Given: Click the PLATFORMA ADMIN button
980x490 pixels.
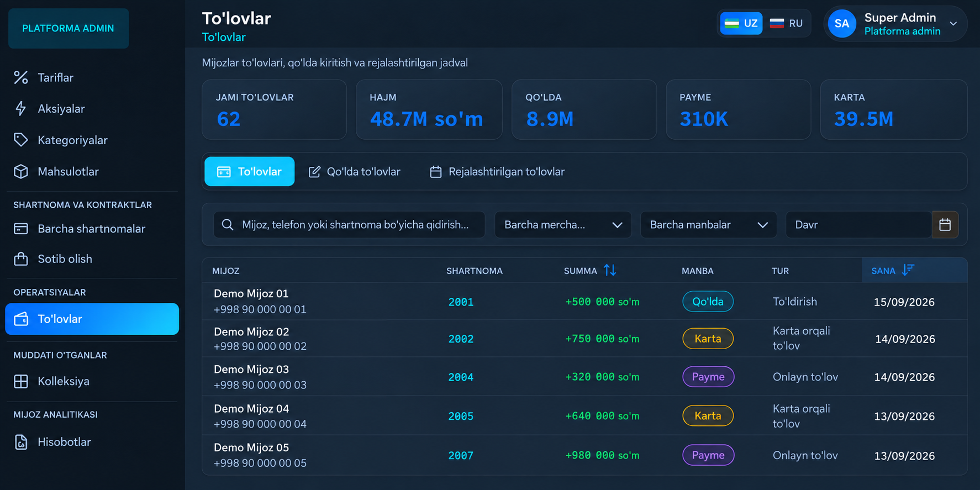Looking at the screenshot, I should point(69,28).
